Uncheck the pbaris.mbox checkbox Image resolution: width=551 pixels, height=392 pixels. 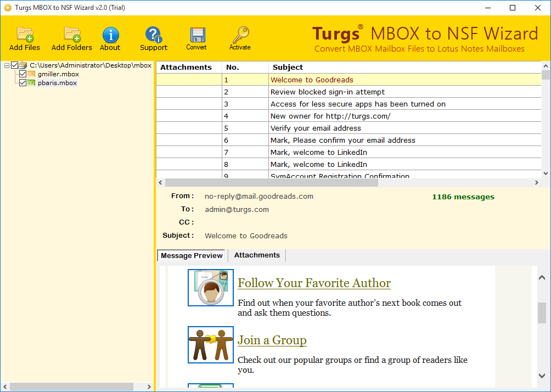pyautogui.click(x=23, y=83)
